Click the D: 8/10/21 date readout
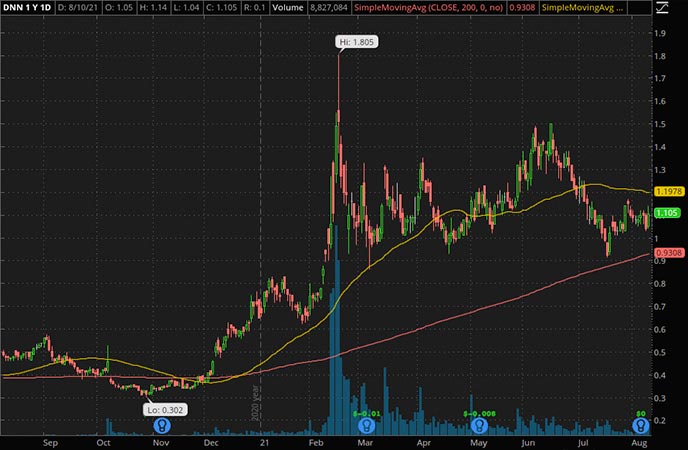The height and width of the screenshot is (450, 688). pos(77,7)
